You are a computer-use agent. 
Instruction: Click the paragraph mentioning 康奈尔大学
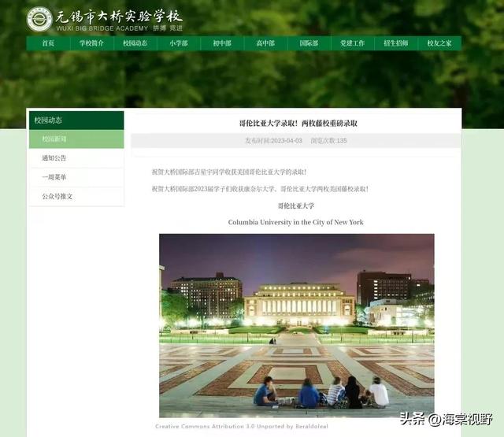pos(260,189)
